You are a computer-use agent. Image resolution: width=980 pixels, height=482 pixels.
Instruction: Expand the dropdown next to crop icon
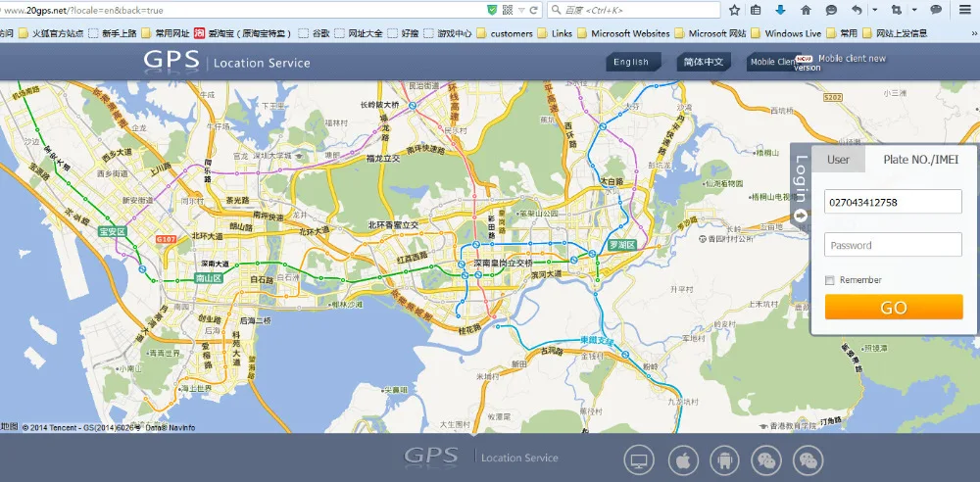click(x=914, y=10)
